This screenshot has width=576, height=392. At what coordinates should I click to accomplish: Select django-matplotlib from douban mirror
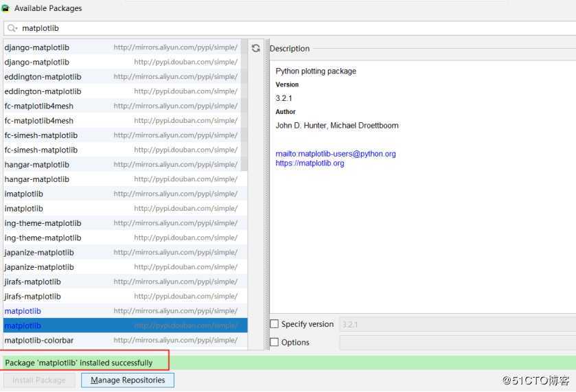122,62
